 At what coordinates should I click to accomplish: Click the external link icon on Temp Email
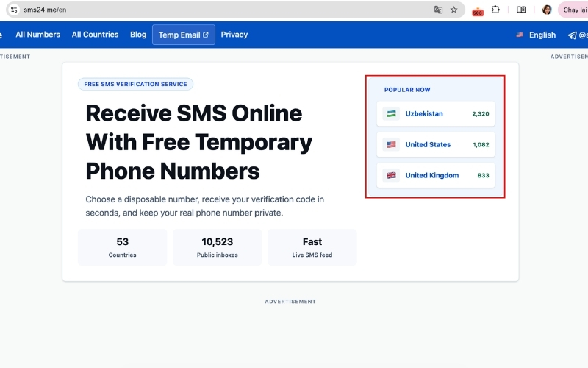206,35
